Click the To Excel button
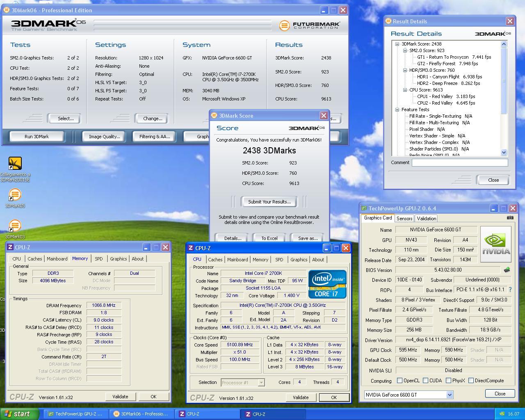 (x=269, y=238)
